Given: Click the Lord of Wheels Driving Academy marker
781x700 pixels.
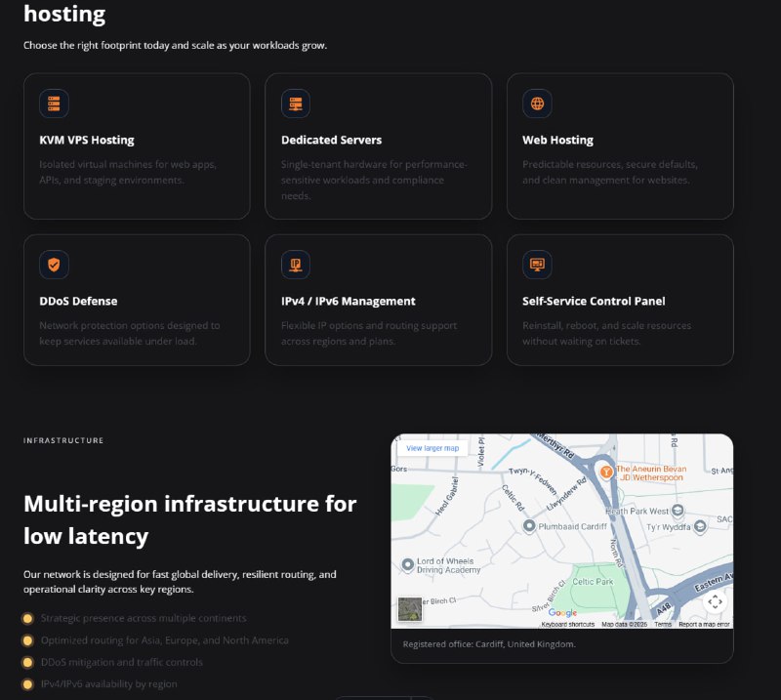Looking at the screenshot, I should pyautogui.click(x=408, y=564).
